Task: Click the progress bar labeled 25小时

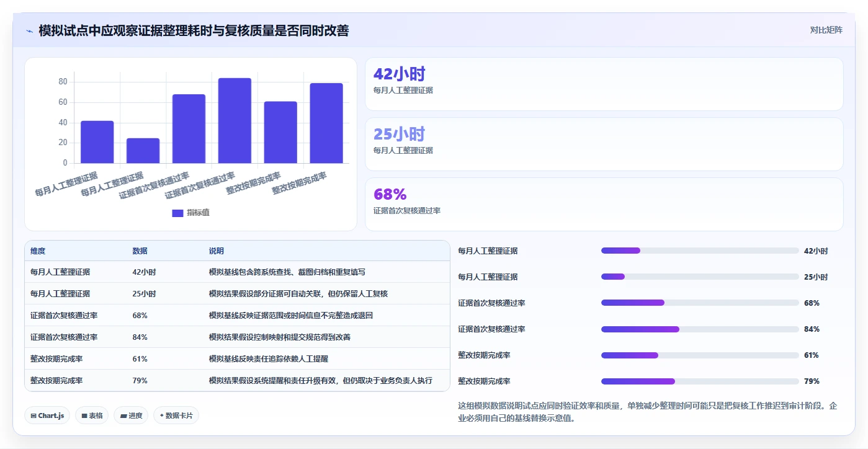Action: pyautogui.click(x=700, y=277)
